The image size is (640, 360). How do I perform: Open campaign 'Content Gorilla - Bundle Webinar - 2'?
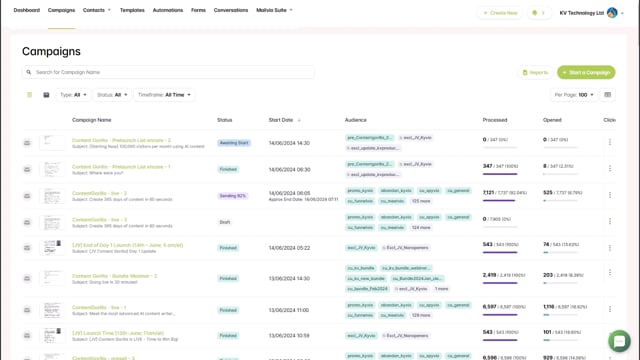coord(115,276)
